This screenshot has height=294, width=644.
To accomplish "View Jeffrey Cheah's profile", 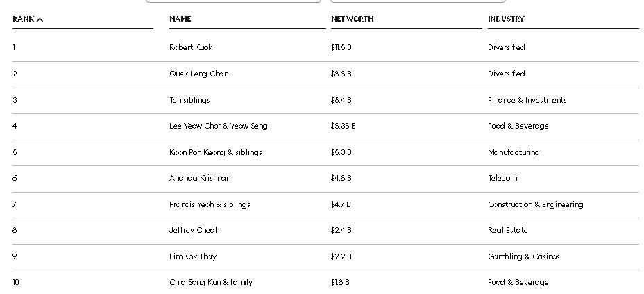I will (x=194, y=230).
